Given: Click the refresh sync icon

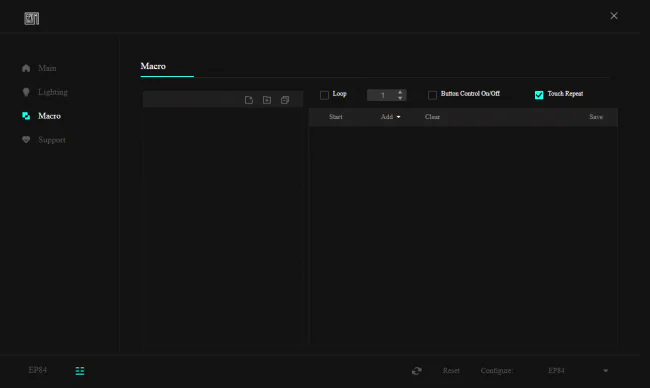Looking at the screenshot, I should pyautogui.click(x=417, y=371).
